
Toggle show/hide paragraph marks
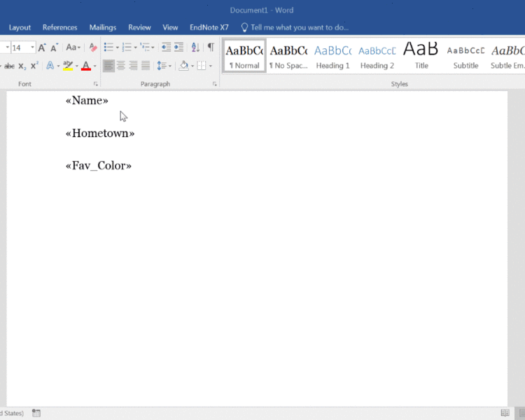tap(210, 48)
